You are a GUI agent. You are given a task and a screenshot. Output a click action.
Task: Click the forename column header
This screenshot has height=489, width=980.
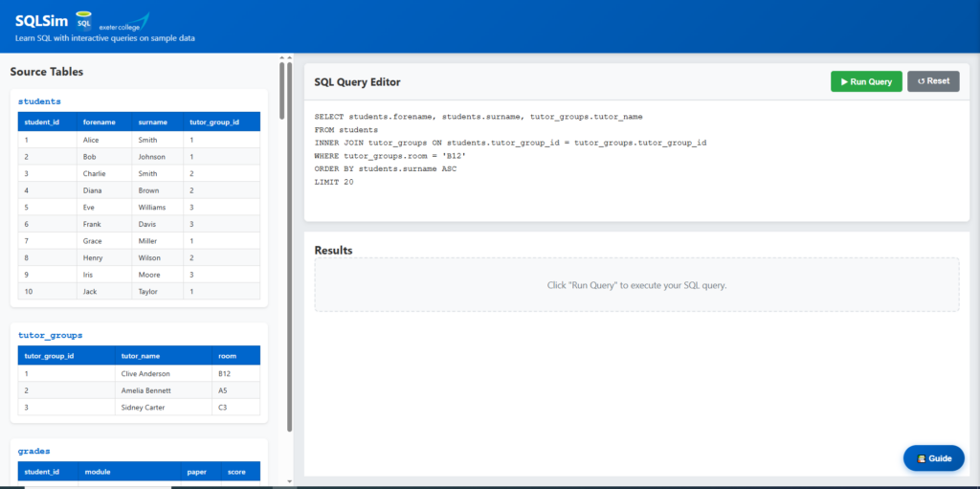104,122
